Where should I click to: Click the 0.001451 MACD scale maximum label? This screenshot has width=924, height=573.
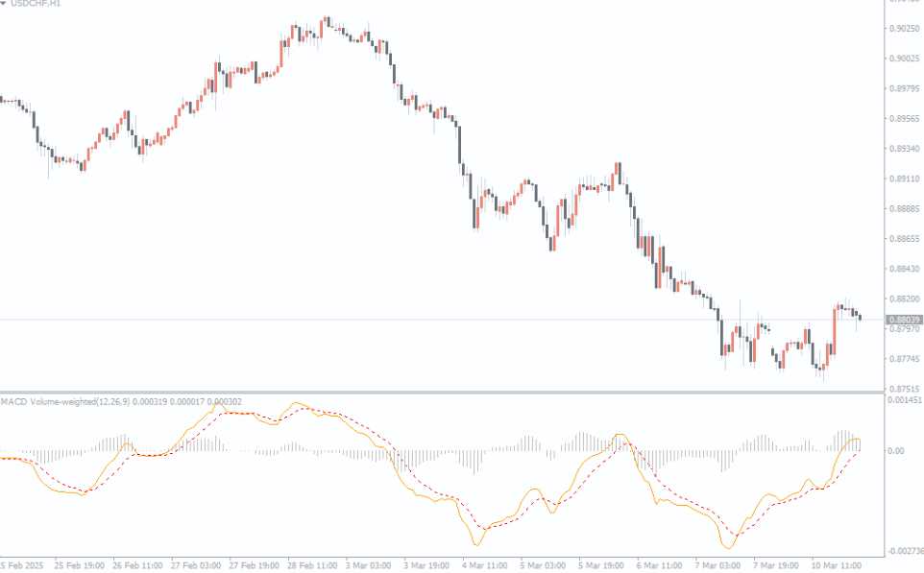[905, 400]
